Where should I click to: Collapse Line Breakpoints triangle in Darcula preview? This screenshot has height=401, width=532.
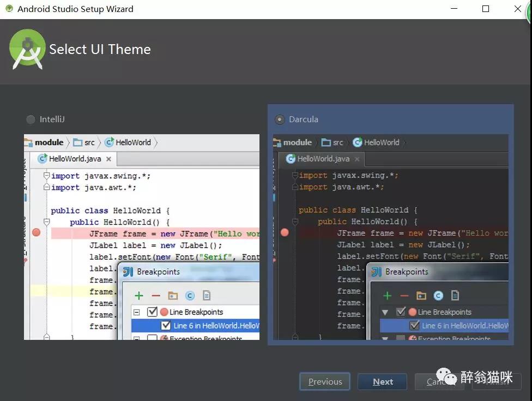click(x=385, y=313)
